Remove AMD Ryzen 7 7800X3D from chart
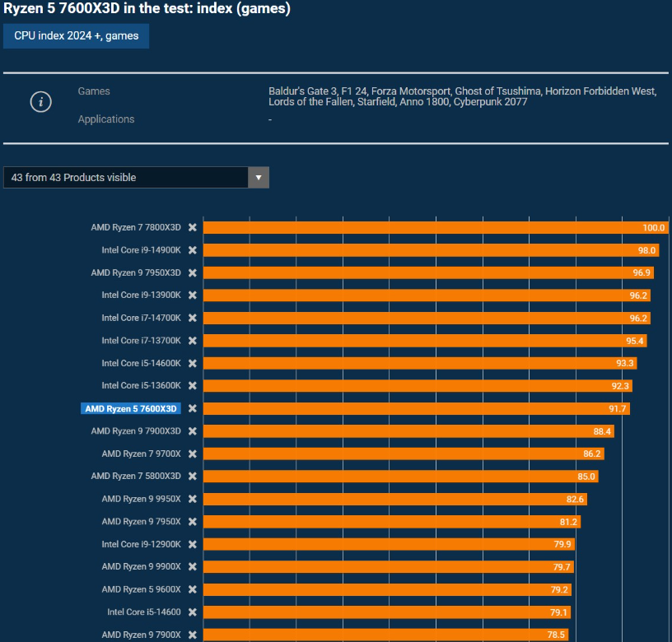Screen dimensions: 672x642 click(193, 227)
